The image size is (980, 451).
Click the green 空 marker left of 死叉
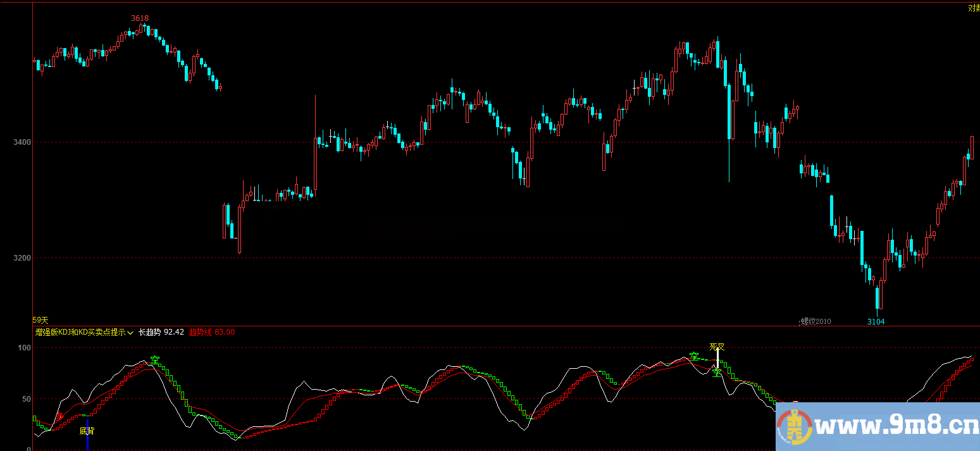694,356
